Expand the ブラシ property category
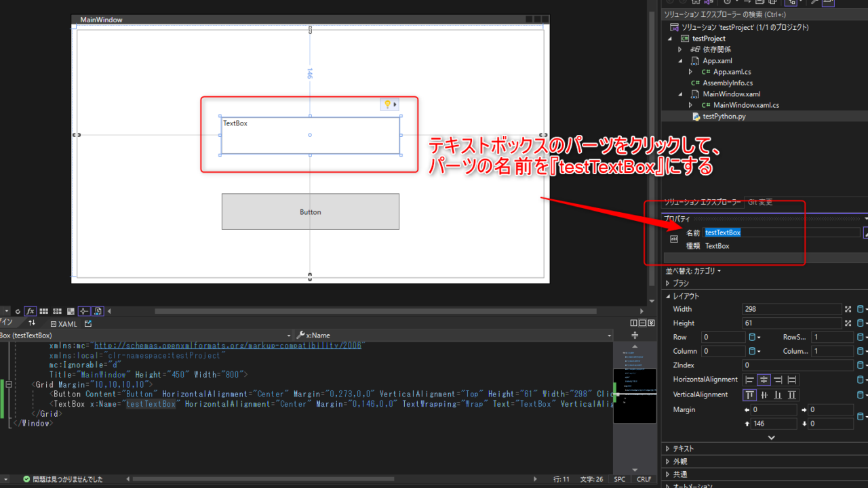Screen dimensions: 868x488 [x=668, y=283]
